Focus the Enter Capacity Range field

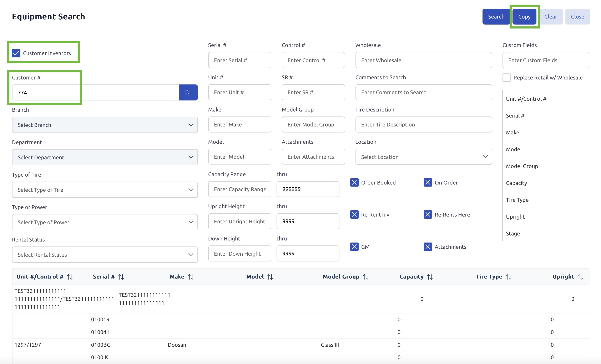coord(239,189)
